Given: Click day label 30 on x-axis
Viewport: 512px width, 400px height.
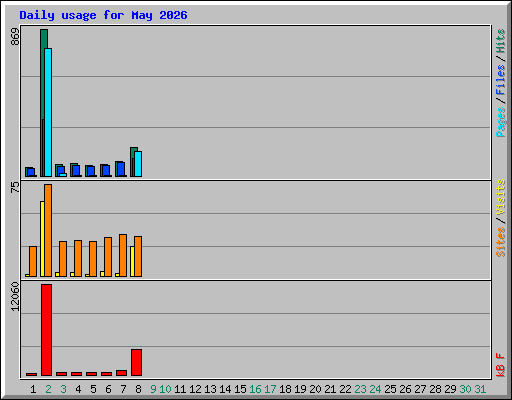Looking at the screenshot, I should pos(465,389).
